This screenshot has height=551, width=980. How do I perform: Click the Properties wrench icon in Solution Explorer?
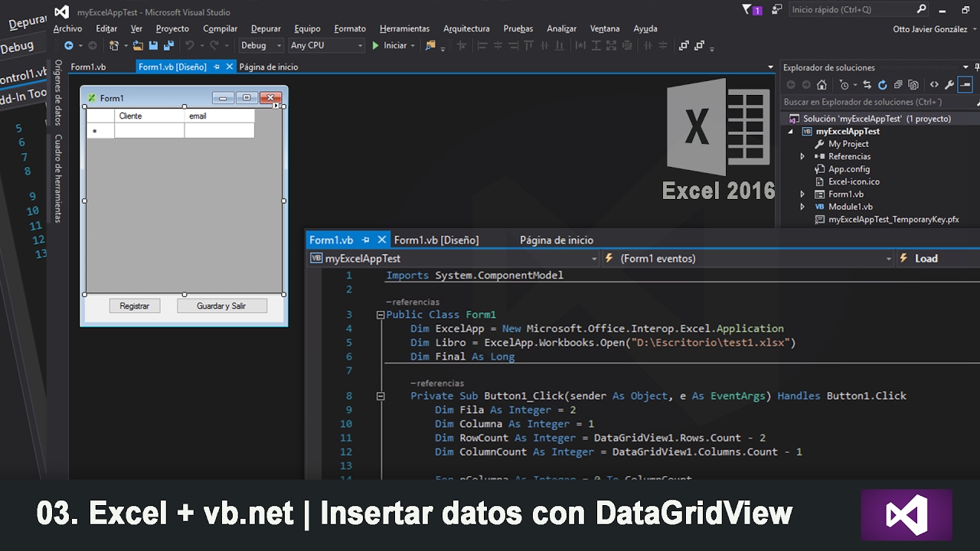coord(949,85)
